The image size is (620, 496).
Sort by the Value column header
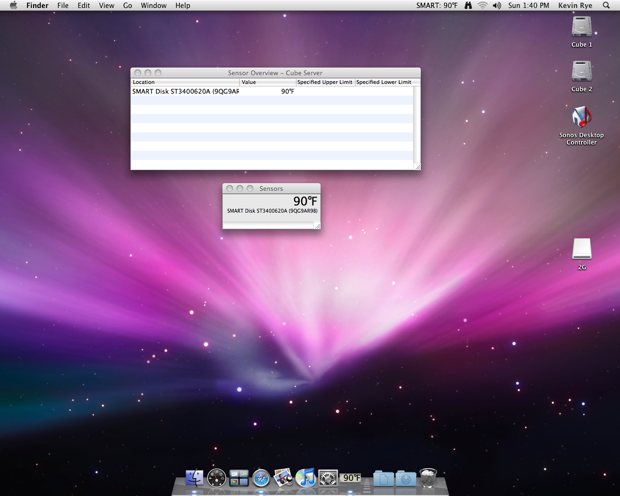[268, 82]
